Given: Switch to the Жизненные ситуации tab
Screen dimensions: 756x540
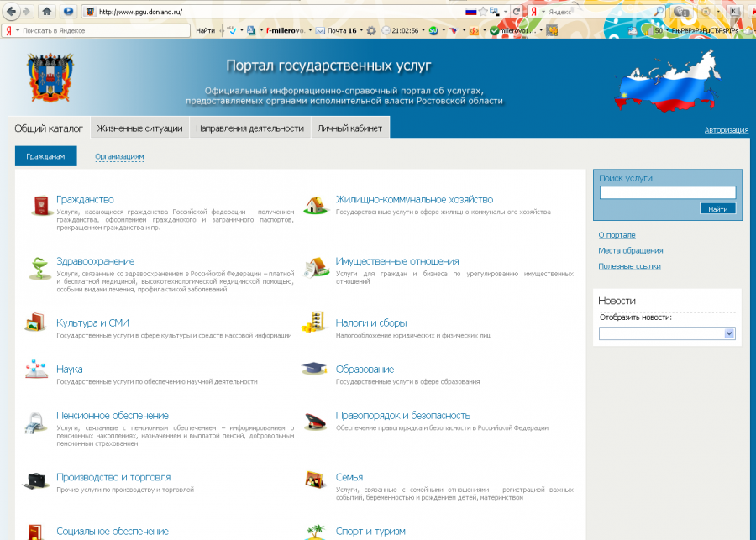Looking at the screenshot, I should pyautogui.click(x=139, y=128).
